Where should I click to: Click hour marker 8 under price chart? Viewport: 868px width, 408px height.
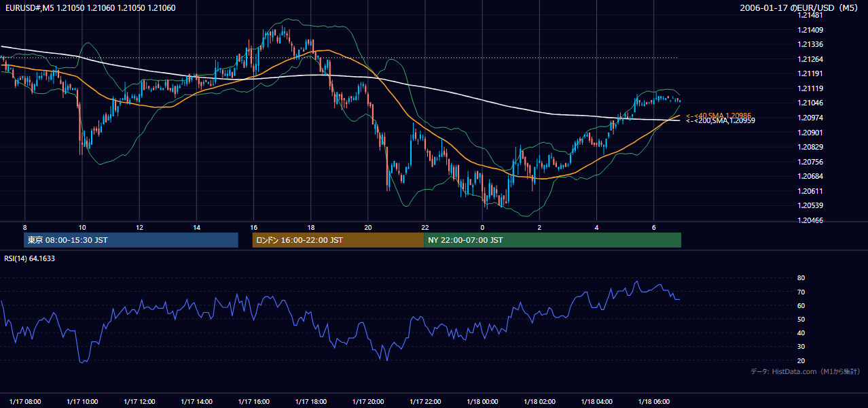point(25,227)
